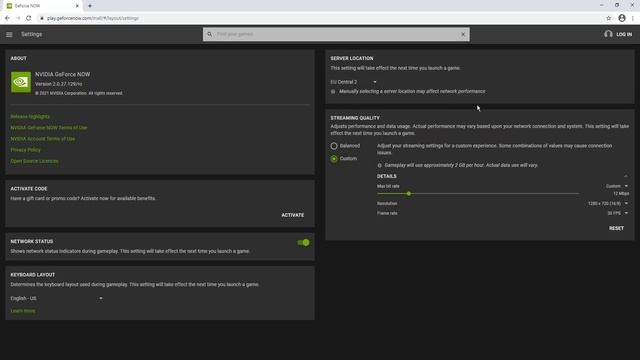Close the GeForce NOW browser tab

[77, 6]
